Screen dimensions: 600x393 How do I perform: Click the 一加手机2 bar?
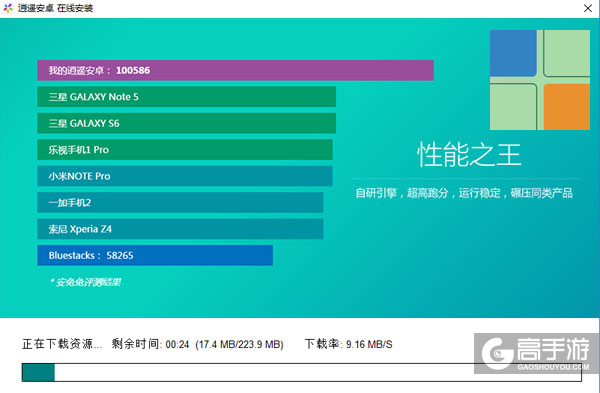180,202
